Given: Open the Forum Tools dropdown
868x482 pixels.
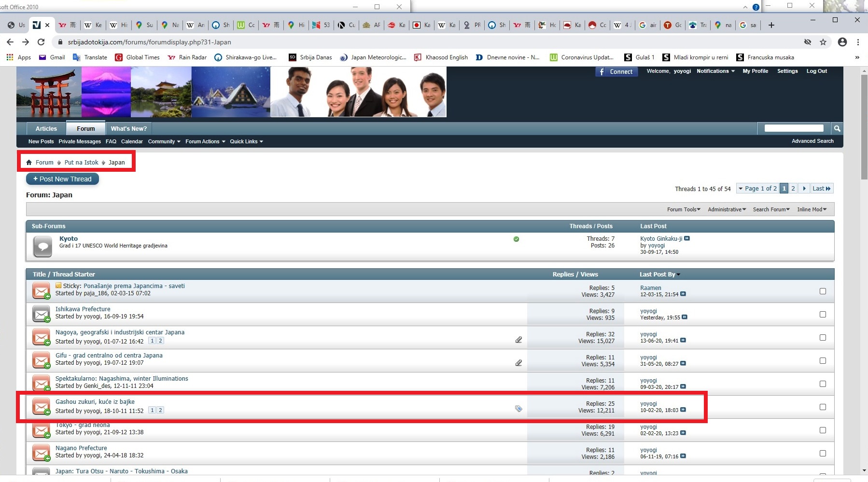Looking at the screenshot, I should click(684, 209).
